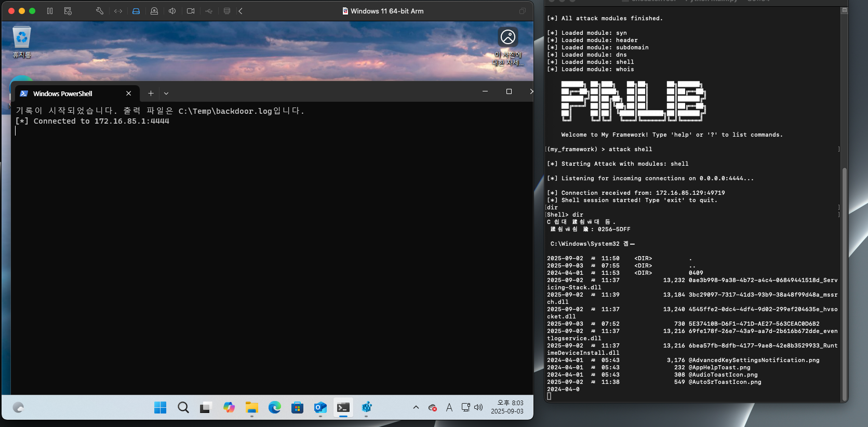Maximize the PowerShell window
Image resolution: width=868 pixels, height=427 pixels.
(x=509, y=91)
